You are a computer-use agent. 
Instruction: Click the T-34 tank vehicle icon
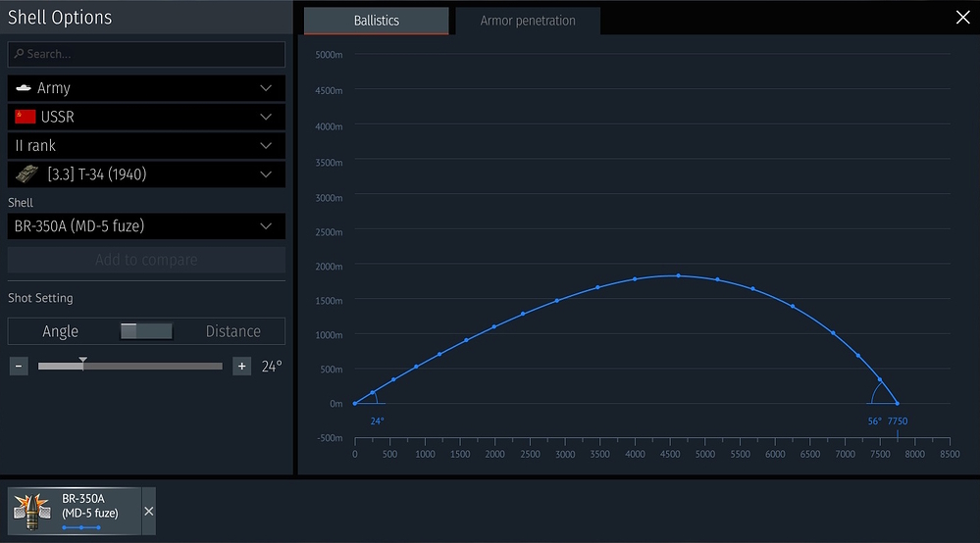(27, 174)
